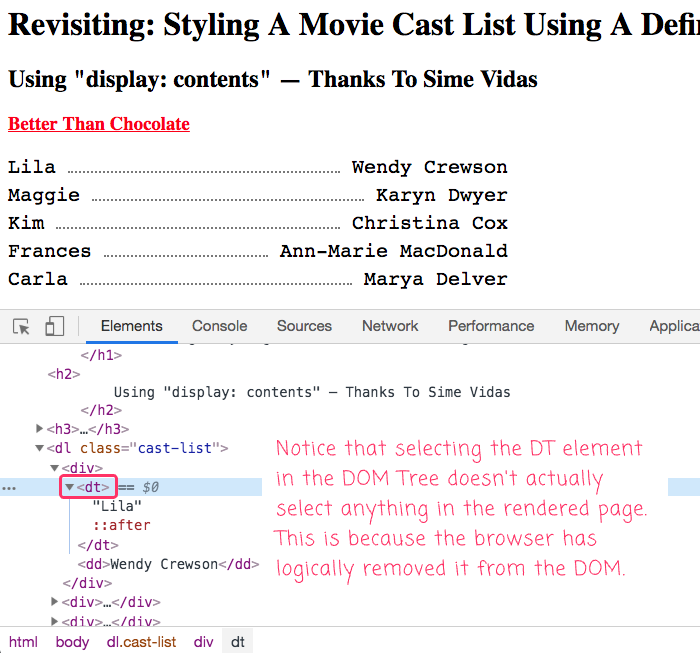This screenshot has width=700, height=653.
Task: Select the "Lila" text node
Action: [x=117, y=506]
